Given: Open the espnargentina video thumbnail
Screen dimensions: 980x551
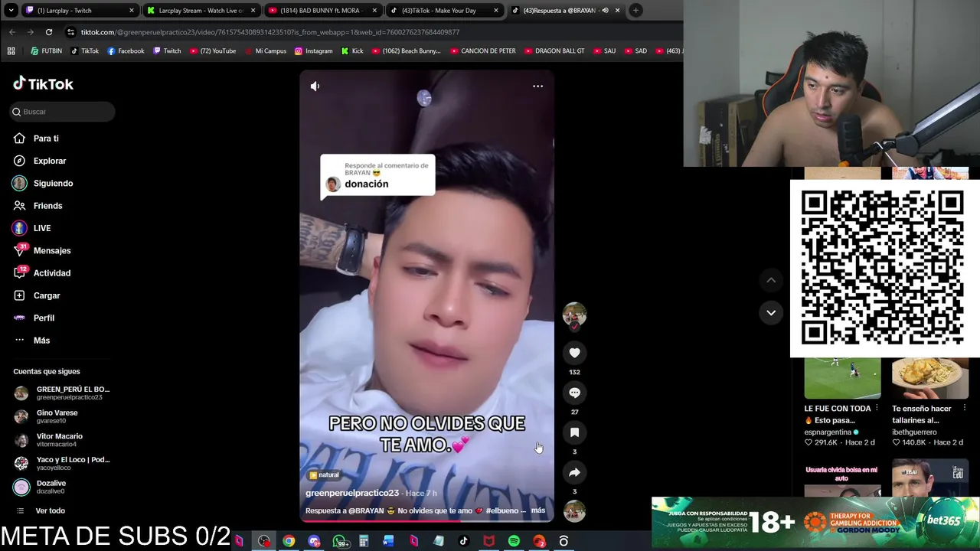Looking at the screenshot, I should coord(842,379).
